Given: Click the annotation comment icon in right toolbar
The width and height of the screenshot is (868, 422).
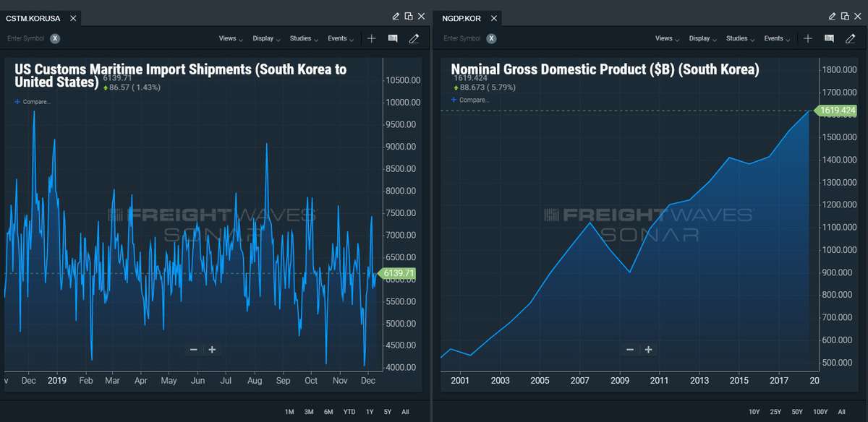Looking at the screenshot, I should (829, 38).
